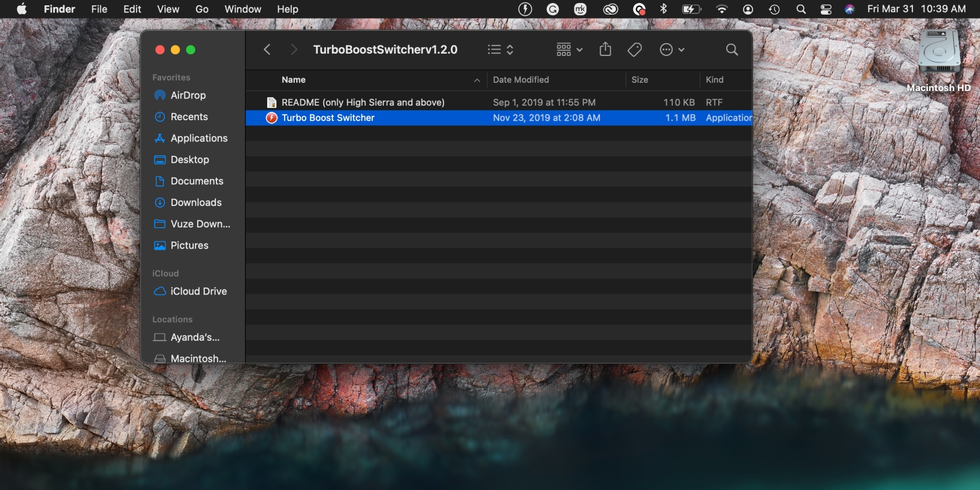This screenshot has height=490, width=980.
Task: Click the Favorites section heading
Action: tap(171, 78)
